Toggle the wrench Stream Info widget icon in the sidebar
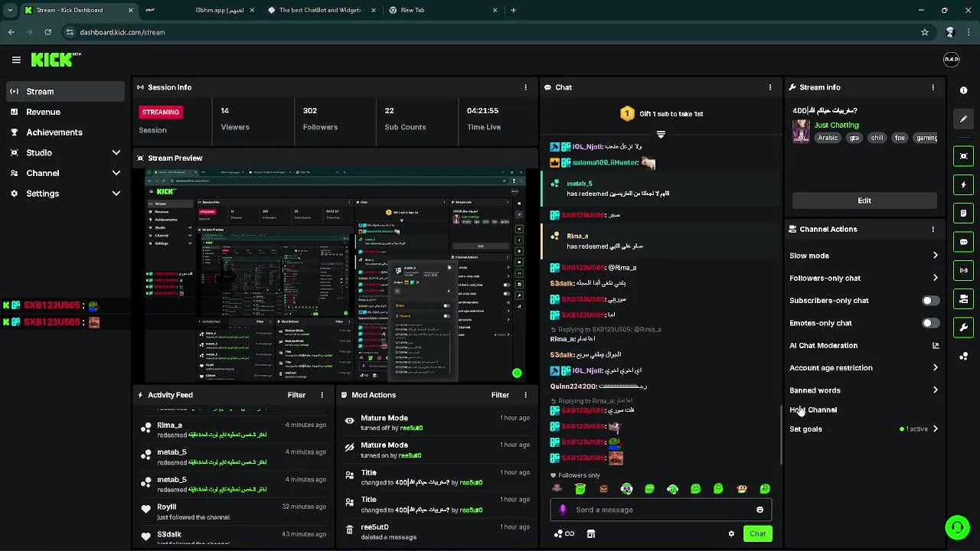Screen dimensions: 980x551 pyautogui.click(x=963, y=328)
